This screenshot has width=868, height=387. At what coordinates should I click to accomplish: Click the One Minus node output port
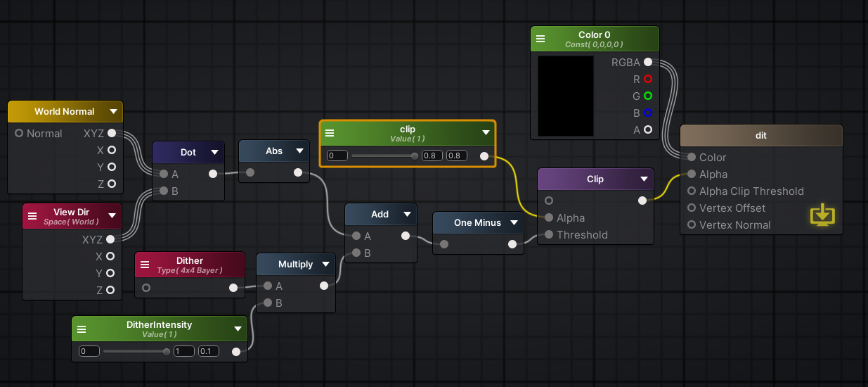512,244
